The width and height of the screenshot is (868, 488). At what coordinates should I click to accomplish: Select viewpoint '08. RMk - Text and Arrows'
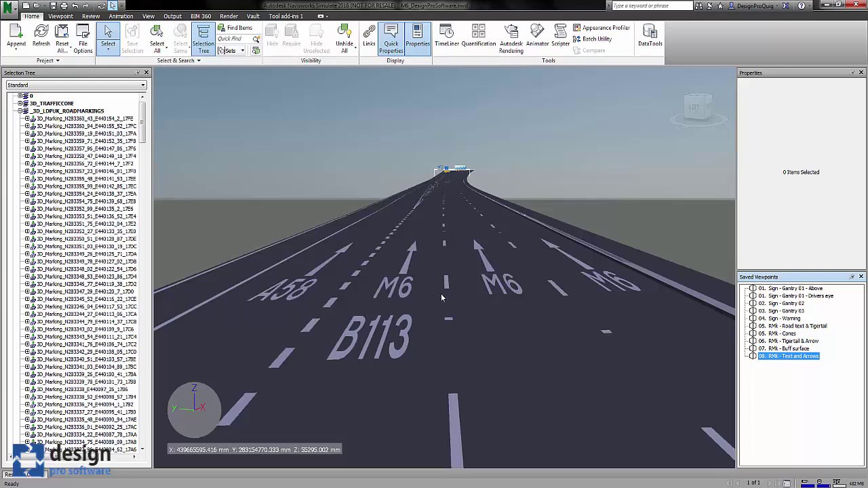pos(788,356)
